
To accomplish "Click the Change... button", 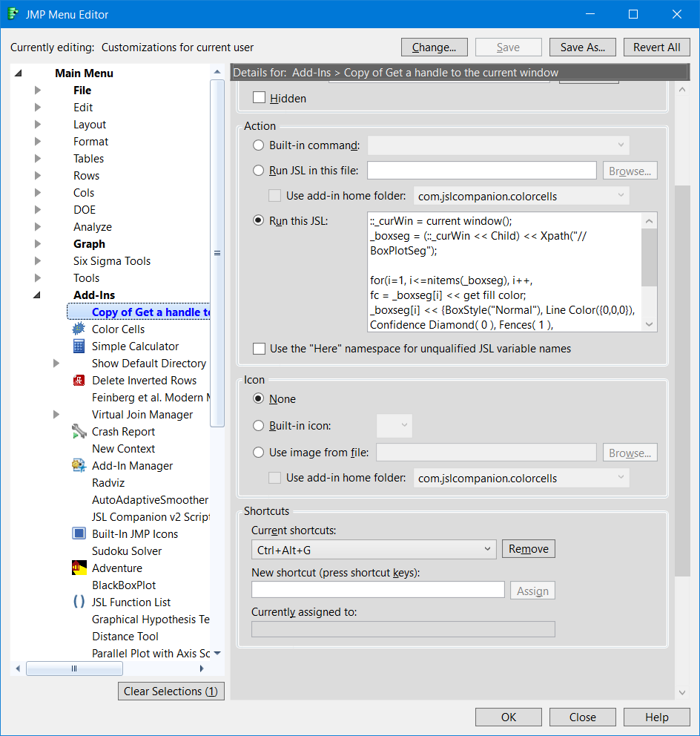I will click(435, 47).
